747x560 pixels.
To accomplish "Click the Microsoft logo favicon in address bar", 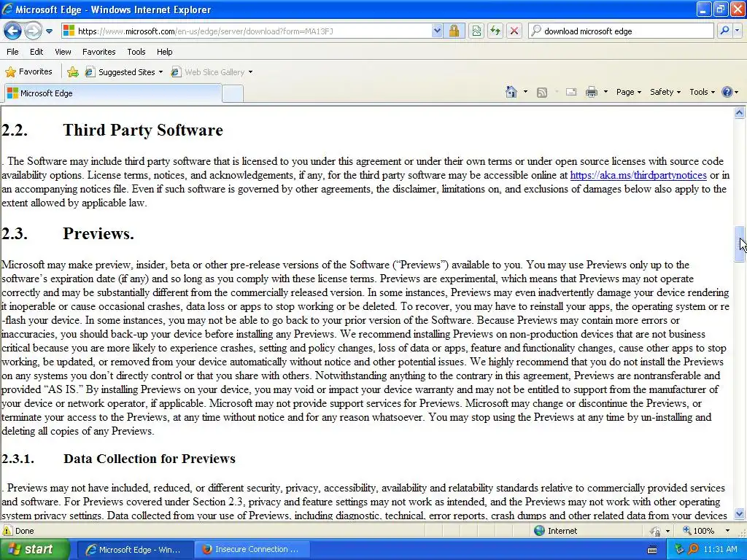I will click(69, 31).
